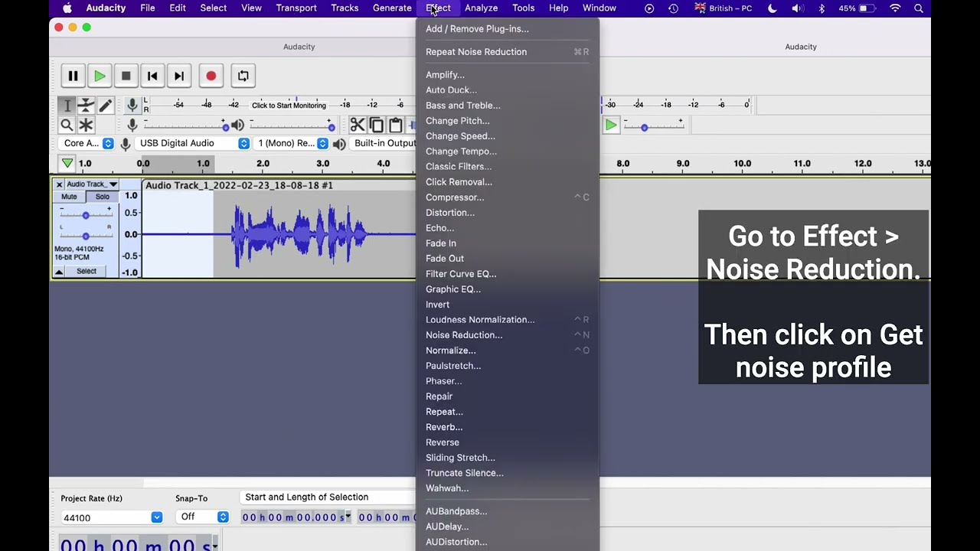Open the Generate menu
This screenshot has height=551, width=980.
pyautogui.click(x=392, y=8)
